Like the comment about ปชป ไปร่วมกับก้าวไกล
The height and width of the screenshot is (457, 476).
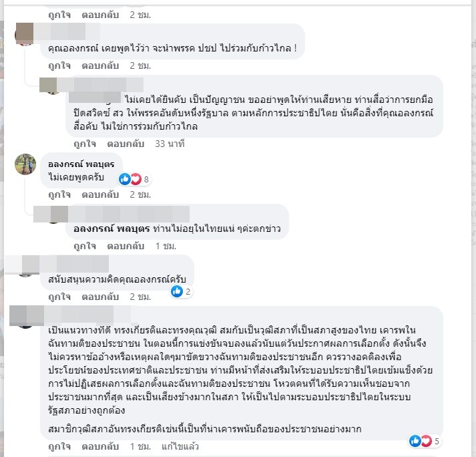click(x=59, y=65)
